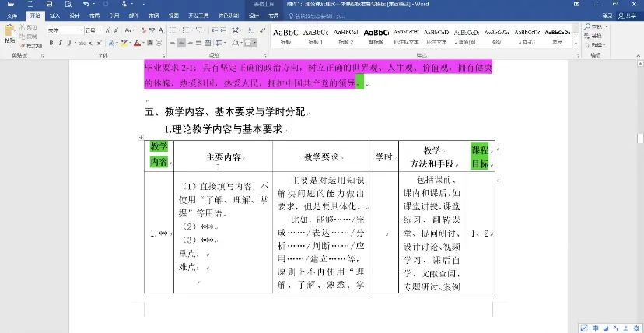This screenshot has height=333, width=644.
Task: Open the File (文件) tab
Action: (12, 16)
